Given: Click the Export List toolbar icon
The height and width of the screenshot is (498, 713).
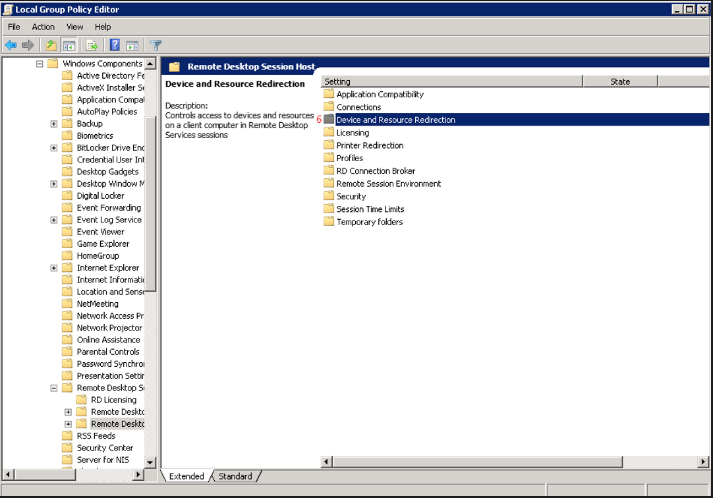Looking at the screenshot, I should pos(92,45).
